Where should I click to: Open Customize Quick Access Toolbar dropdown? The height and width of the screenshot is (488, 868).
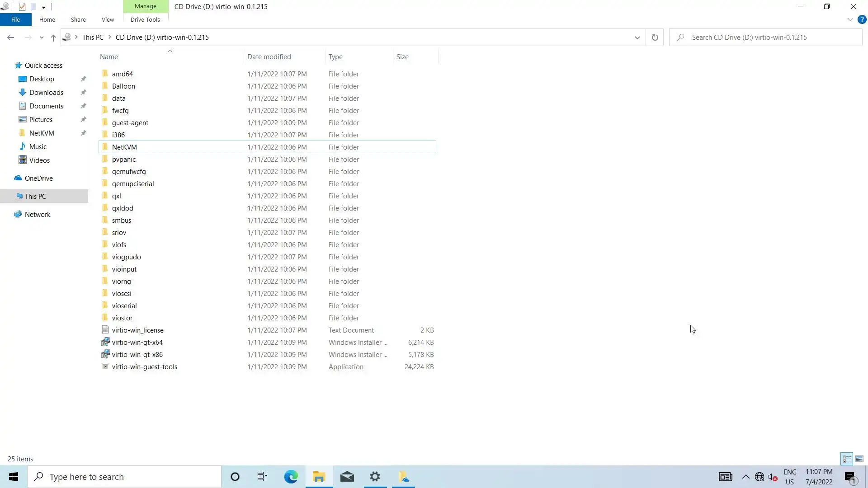(43, 7)
